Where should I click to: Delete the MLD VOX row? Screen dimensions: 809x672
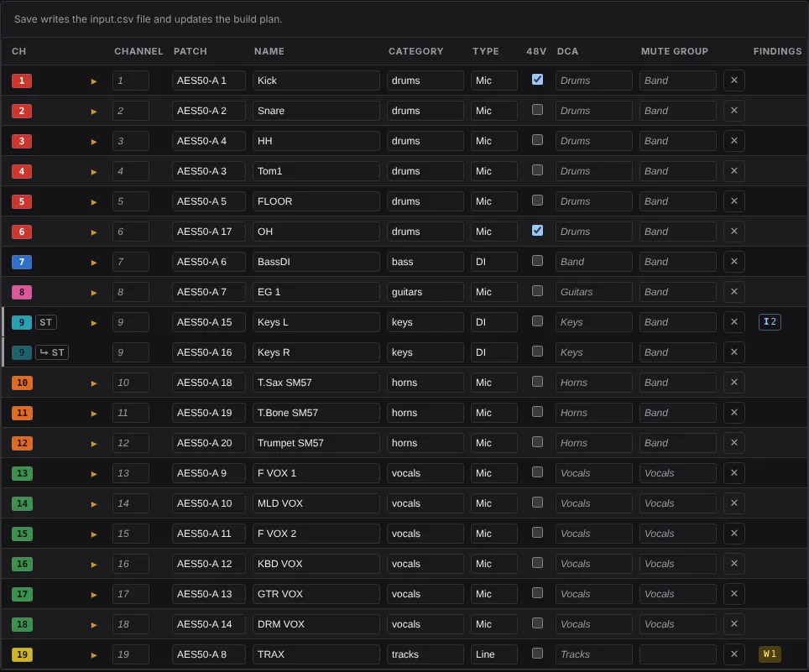[x=733, y=503]
